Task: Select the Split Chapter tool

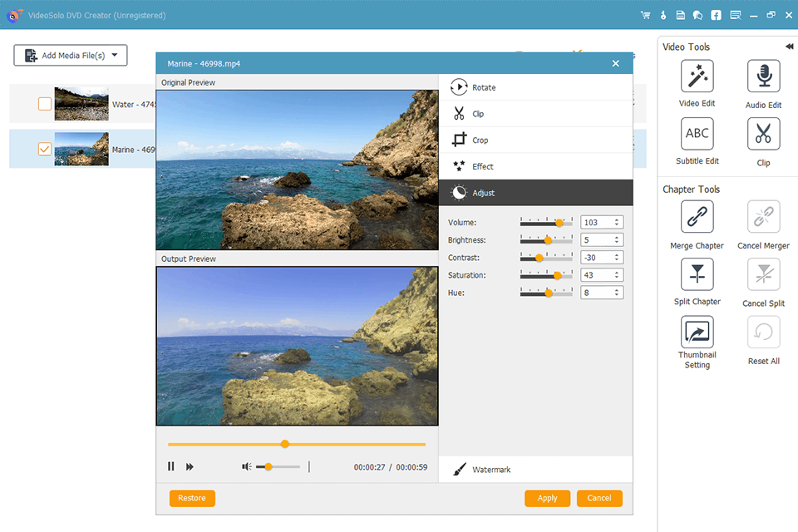Action: pyautogui.click(x=697, y=274)
